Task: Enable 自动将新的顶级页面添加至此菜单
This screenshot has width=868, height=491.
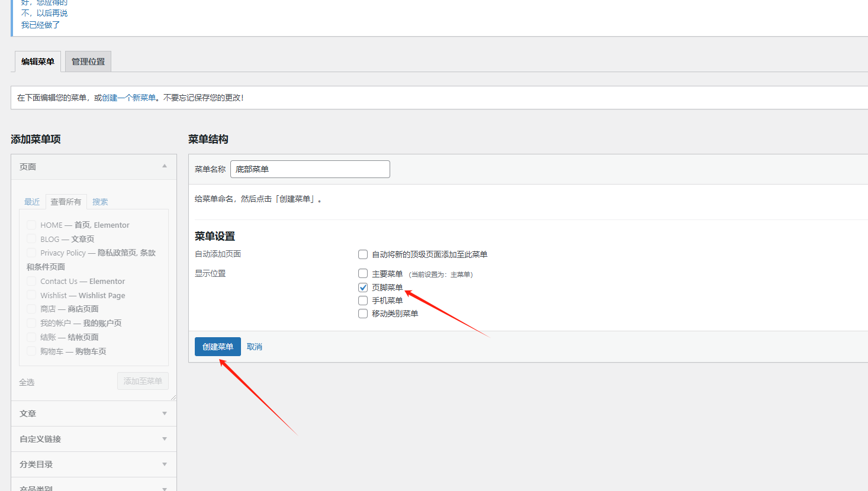Action: [362, 254]
